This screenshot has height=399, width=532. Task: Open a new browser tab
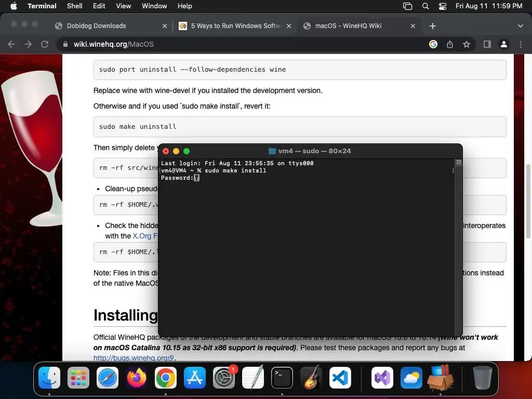tap(433, 26)
